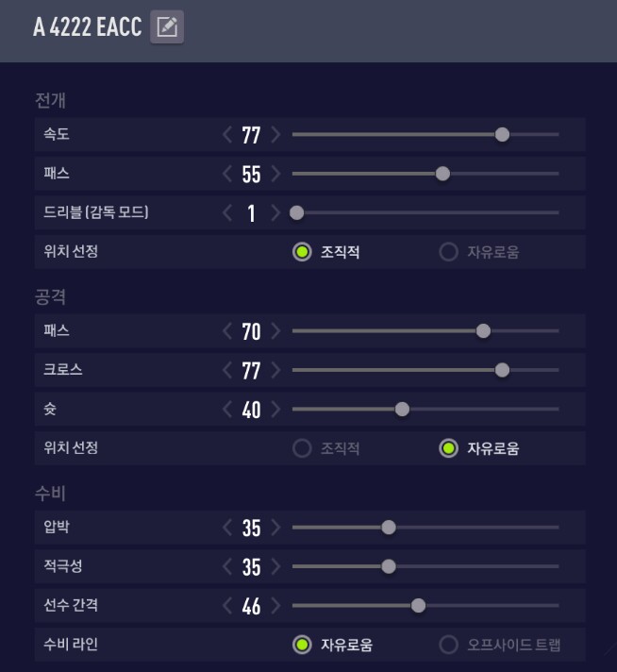
Task: Increase 드리블 (감독 모드) value with right arrow
Action: (x=275, y=213)
